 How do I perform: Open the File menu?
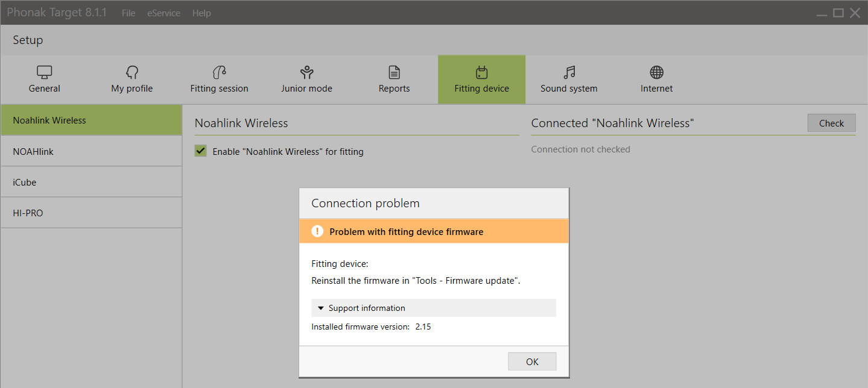[x=128, y=13]
